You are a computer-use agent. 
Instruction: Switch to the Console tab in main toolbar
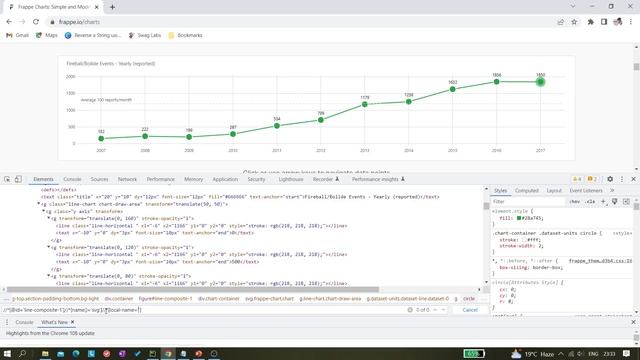pos(72,179)
